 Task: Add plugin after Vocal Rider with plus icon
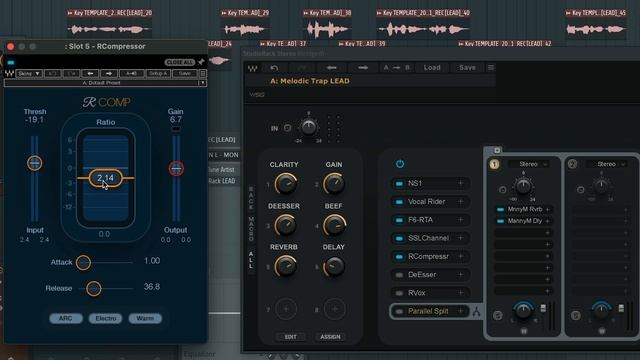(460, 201)
